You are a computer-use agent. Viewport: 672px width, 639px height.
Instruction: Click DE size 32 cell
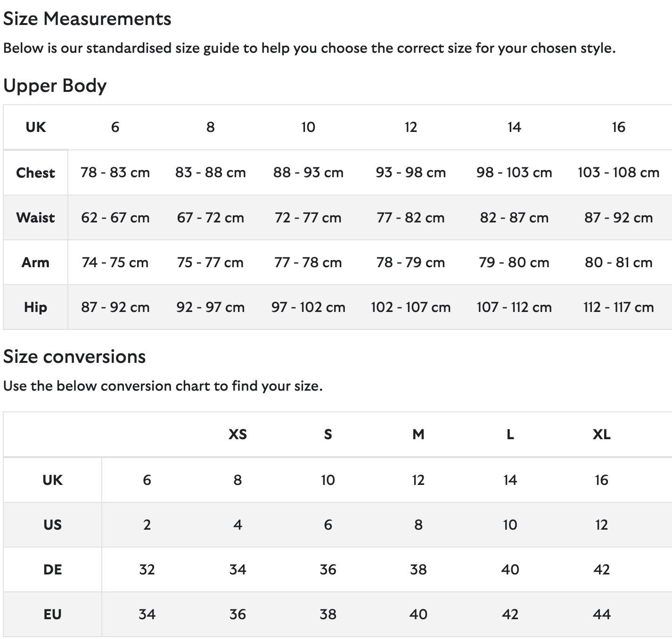tap(147, 570)
